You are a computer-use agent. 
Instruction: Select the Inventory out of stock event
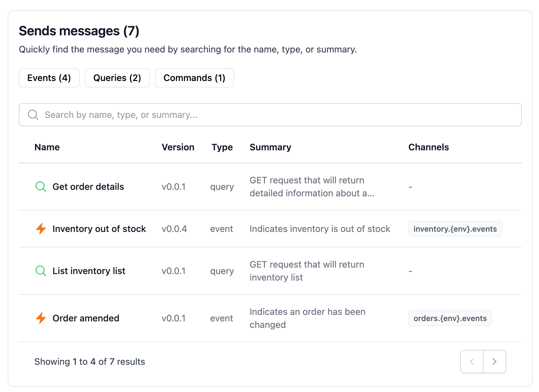click(99, 229)
